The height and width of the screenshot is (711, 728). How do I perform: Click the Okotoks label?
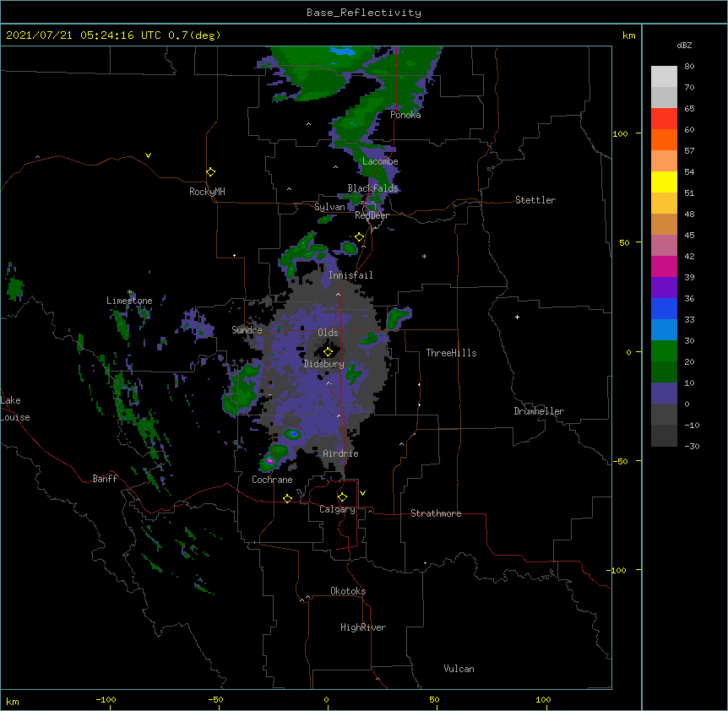(348, 591)
